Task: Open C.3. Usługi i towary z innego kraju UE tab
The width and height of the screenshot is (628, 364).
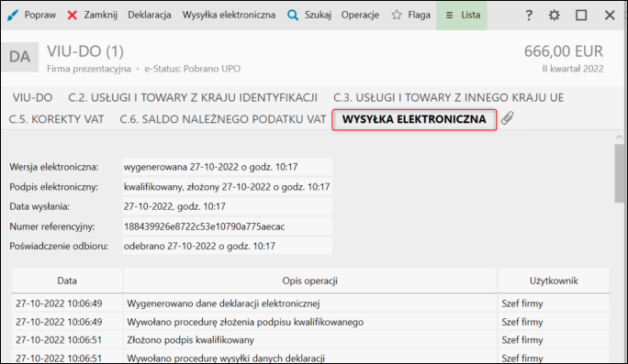Action: pos(449,97)
